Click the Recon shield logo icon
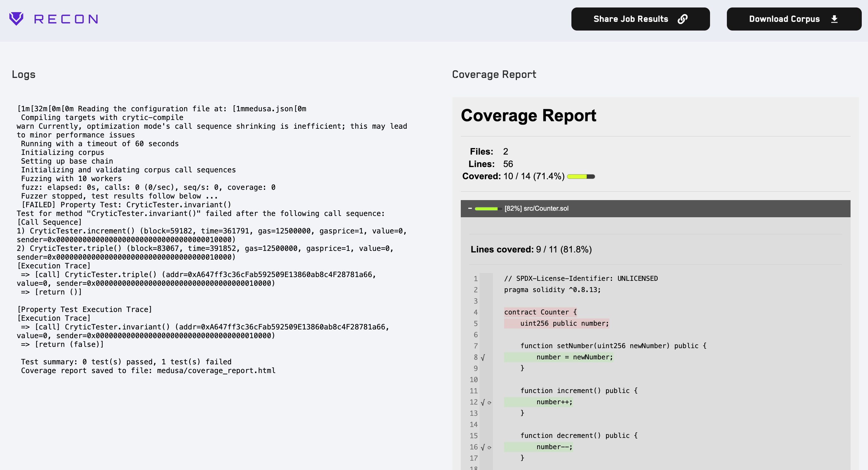Image resolution: width=868 pixels, height=470 pixels. tap(16, 19)
